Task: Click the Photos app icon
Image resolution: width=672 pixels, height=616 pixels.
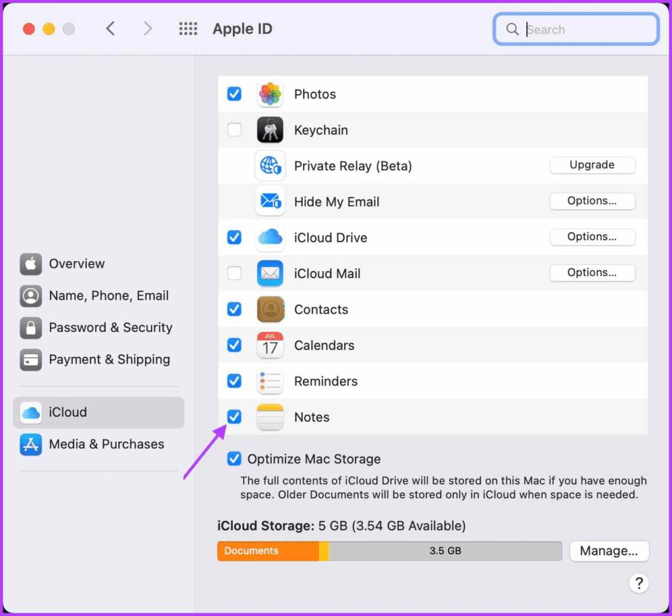Action: (x=270, y=94)
